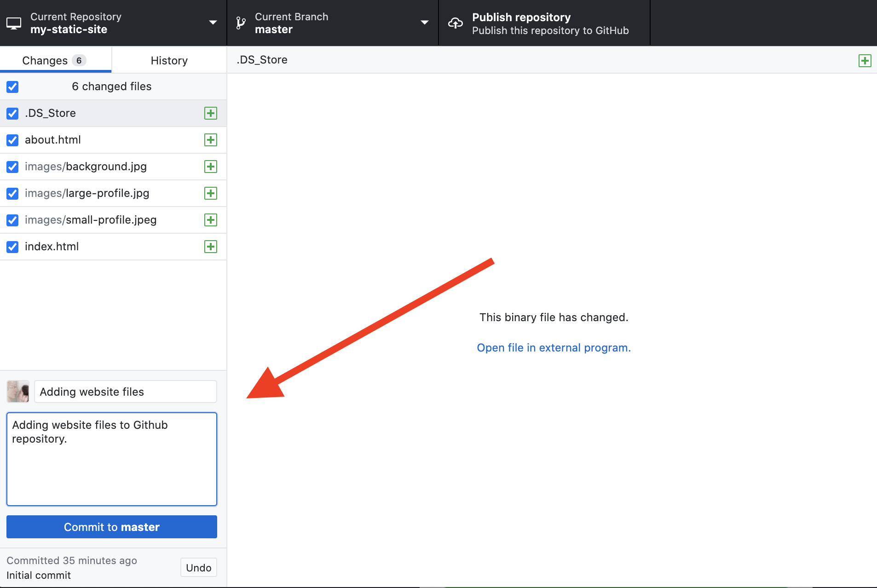Uncheck the '6 changed files' select-all checkbox
The width and height of the screenshot is (877, 588).
tap(12, 87)
